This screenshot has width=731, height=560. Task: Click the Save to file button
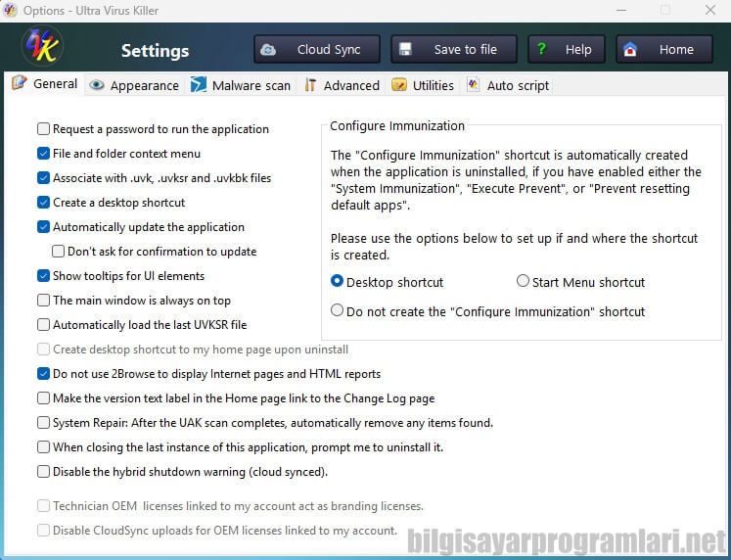pos(454,49)
